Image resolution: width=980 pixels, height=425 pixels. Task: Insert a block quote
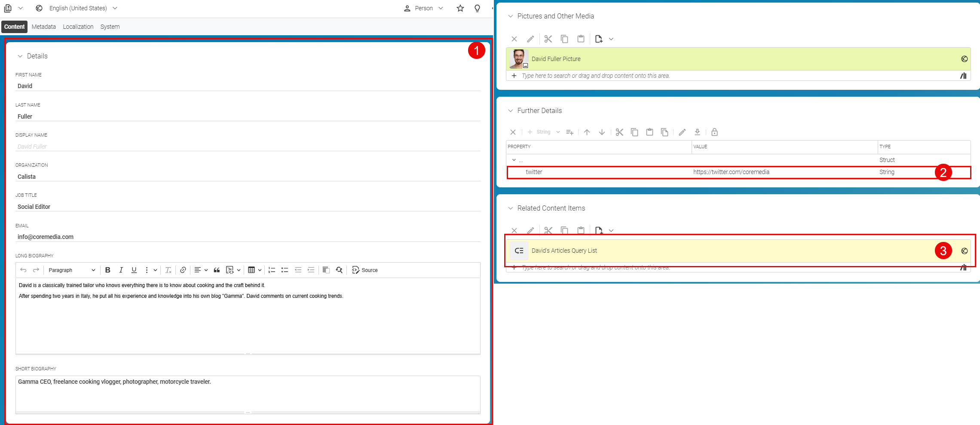point(217,270)
